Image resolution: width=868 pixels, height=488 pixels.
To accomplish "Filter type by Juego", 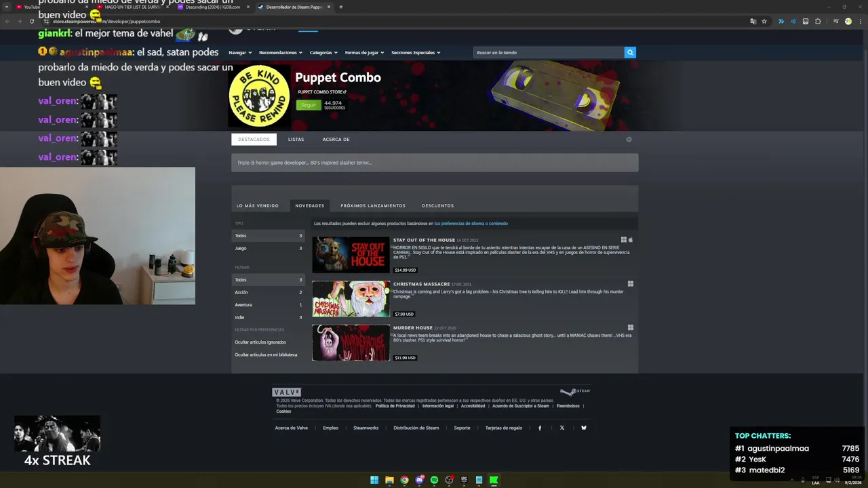I will 269,248.
